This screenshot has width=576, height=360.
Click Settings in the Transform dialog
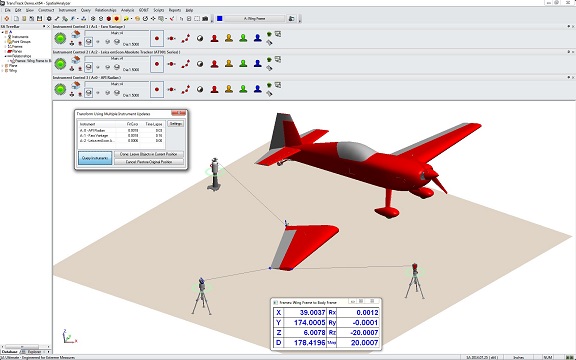175,124
